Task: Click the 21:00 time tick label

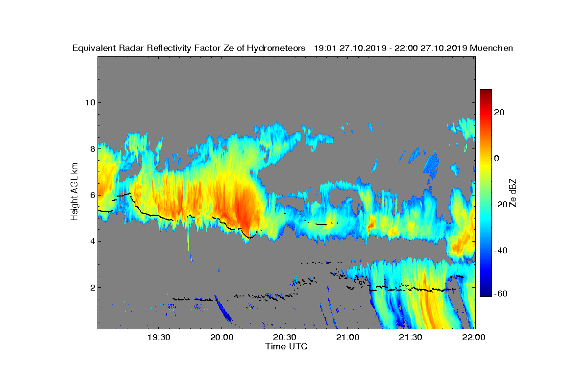Action: 348,338
